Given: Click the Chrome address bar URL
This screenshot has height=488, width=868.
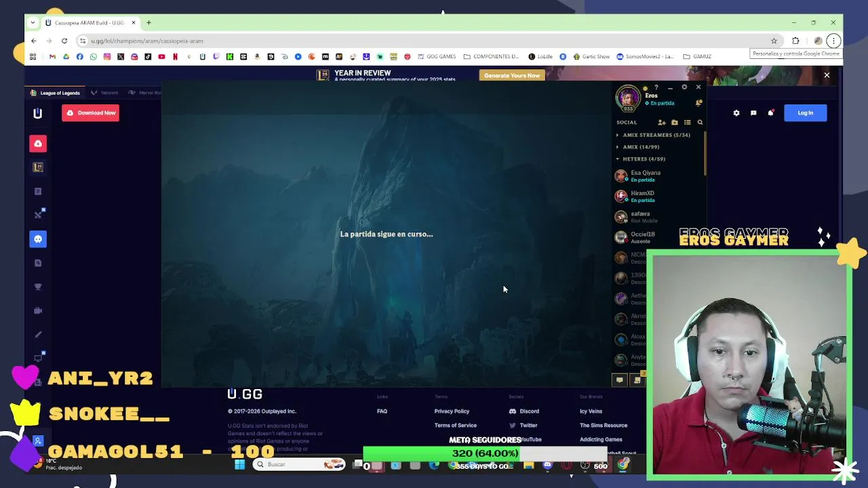Looking at the screenshot, I should pos(147,41).
